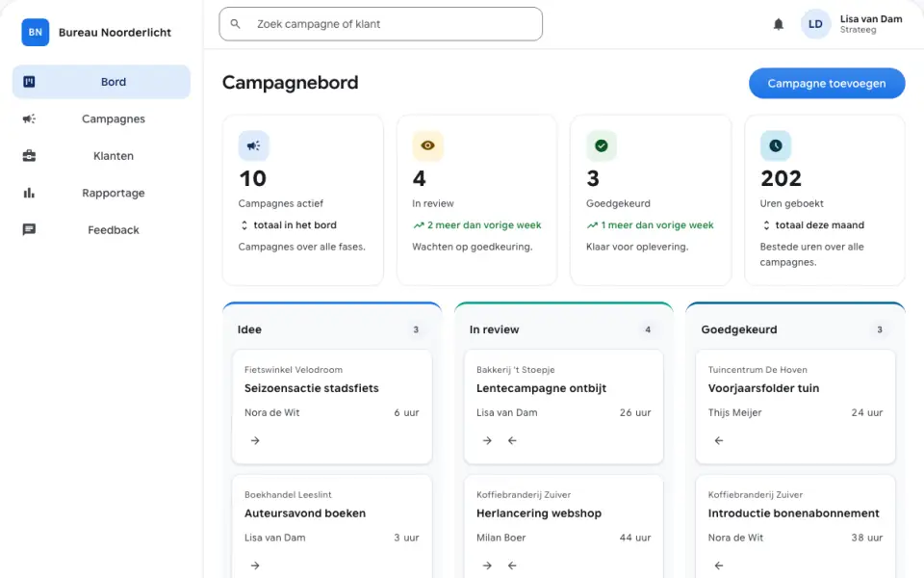
Task: Click the clock icon on Uren geboekt card
Action: (x=776, y=145)
